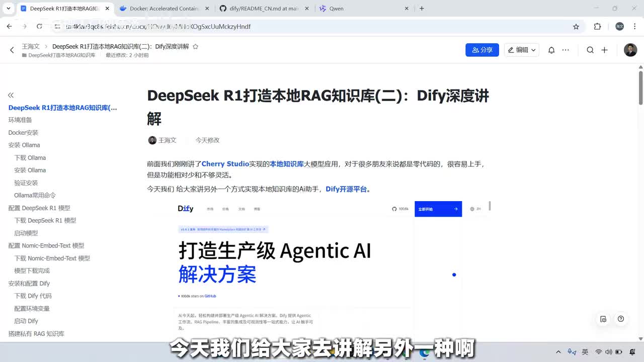Close the Qwen browser tab
The image size is (644, 362).
click(407, 9)
